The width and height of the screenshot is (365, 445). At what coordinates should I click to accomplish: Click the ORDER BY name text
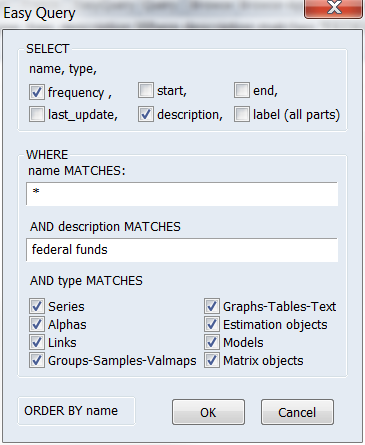pyautogui.click(x=71, y=411)
